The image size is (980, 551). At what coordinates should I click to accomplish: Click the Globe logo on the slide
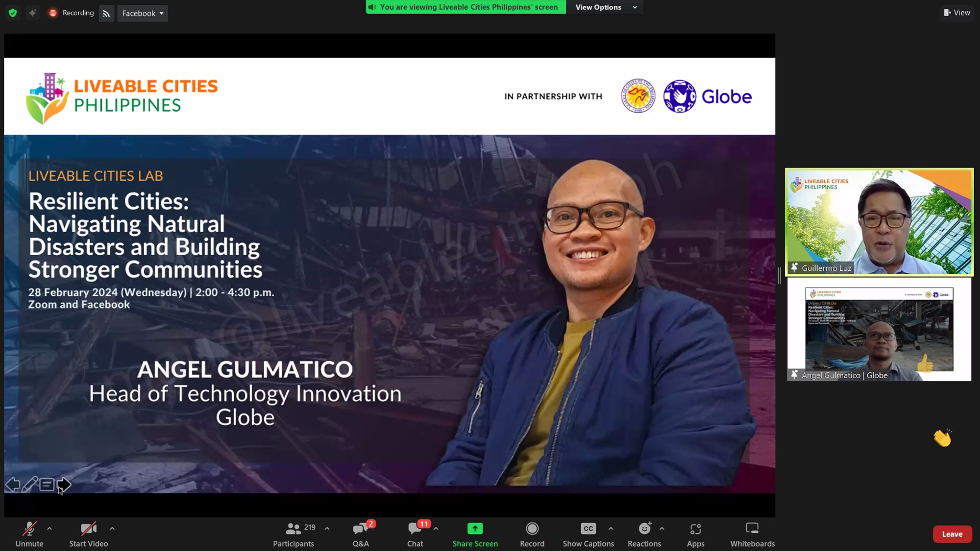click(707, 96)
